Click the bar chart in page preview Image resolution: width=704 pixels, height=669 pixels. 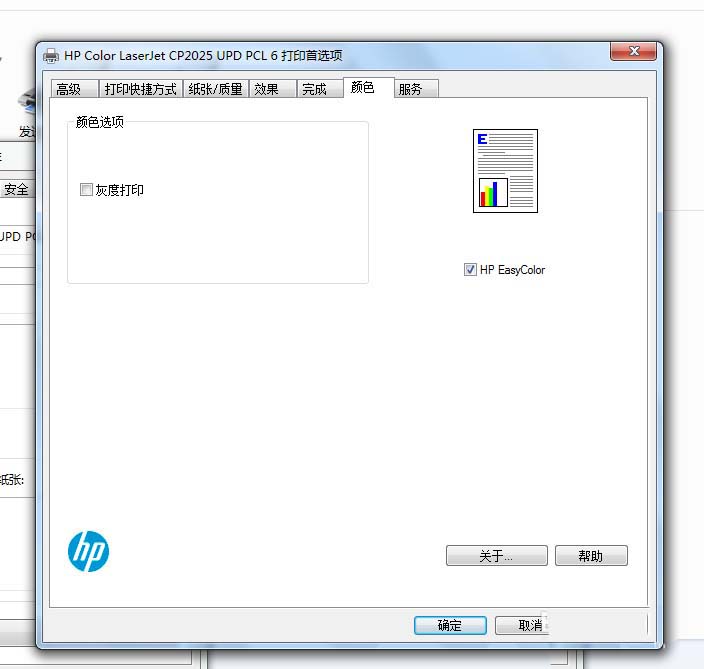493,193
